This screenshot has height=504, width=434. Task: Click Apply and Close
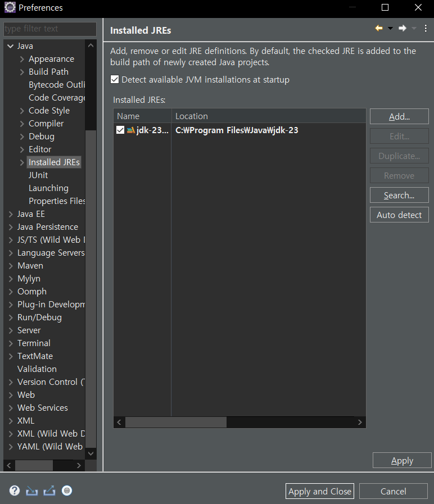[x=320, y=491]
